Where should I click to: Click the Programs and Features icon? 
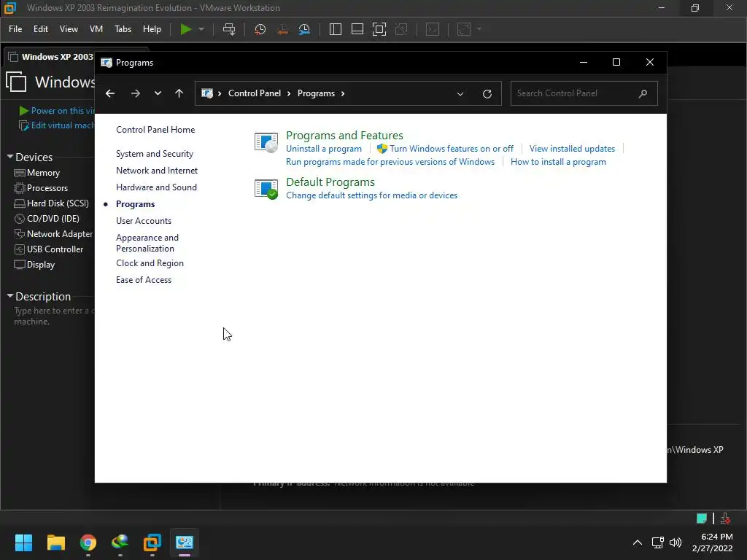coord(266,142)
